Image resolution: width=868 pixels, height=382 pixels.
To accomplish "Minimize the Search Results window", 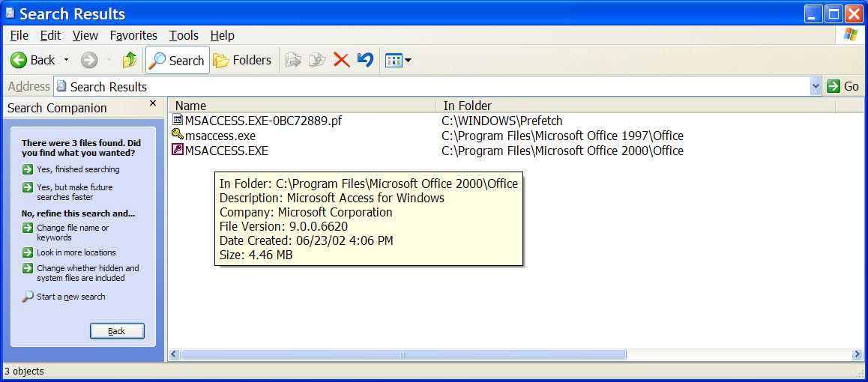I will [814, 13].
